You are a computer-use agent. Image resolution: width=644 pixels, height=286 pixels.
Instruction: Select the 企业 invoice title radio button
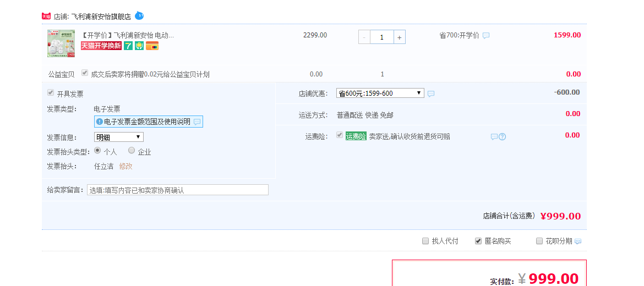[132, 150]
